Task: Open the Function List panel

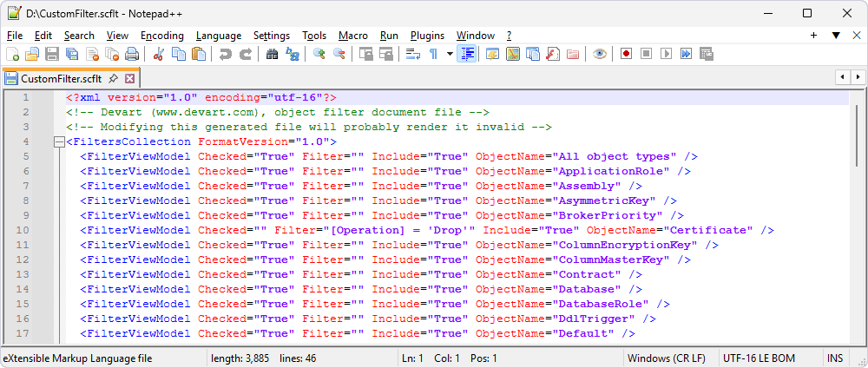Action: pyautogui.click(x=552, y=54)
